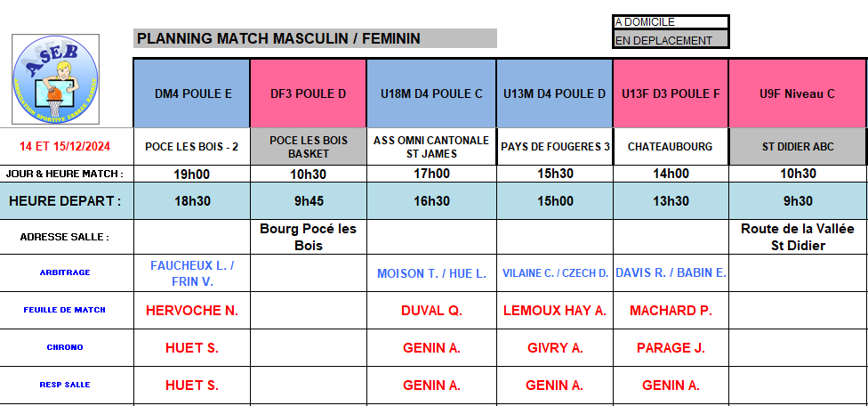This screenshot has width=868, height=406.
Task: Click the CHATEAUBOURG opponent cell
Action: [x=671, y=146]
